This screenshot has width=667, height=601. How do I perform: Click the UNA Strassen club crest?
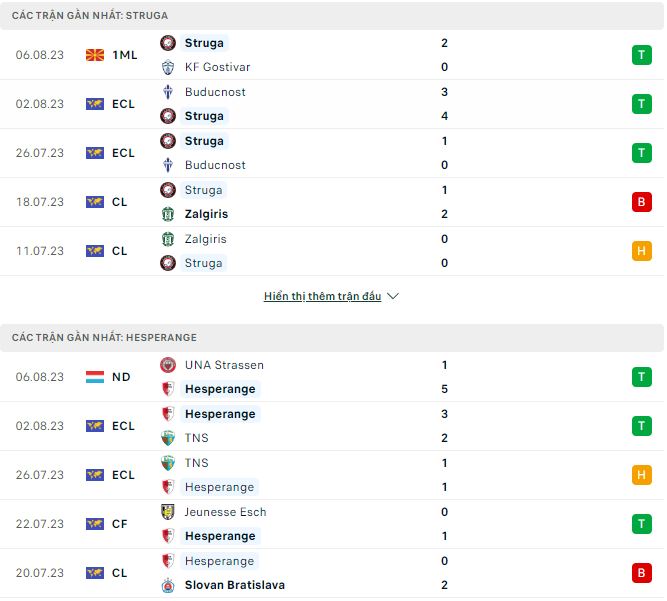[x=168, y=365]
